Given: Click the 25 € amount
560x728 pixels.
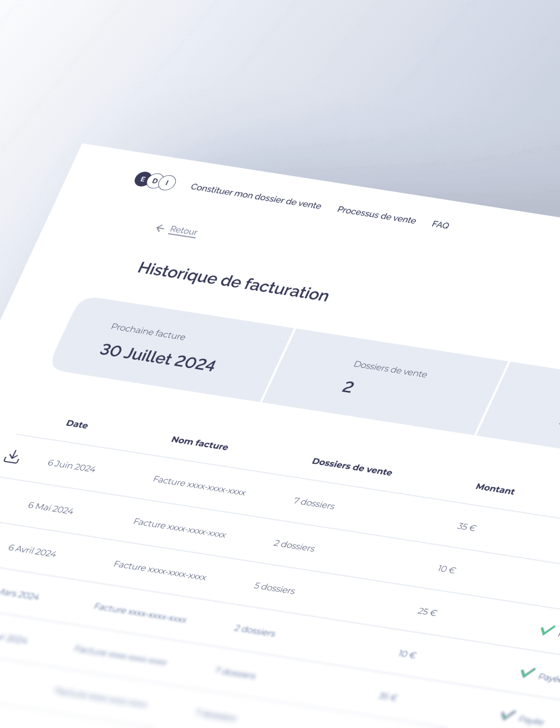Looking at the screenshot, I should (x=427, y=612).
